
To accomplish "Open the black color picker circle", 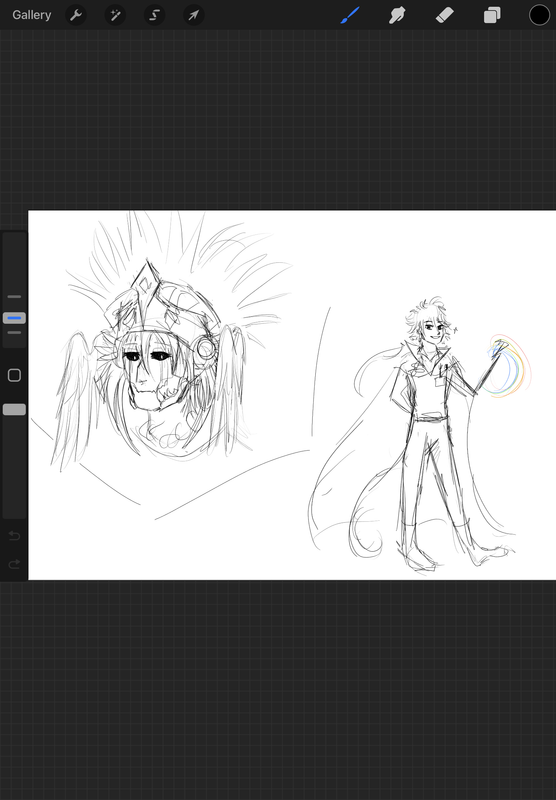I will (x=540, y=15).
